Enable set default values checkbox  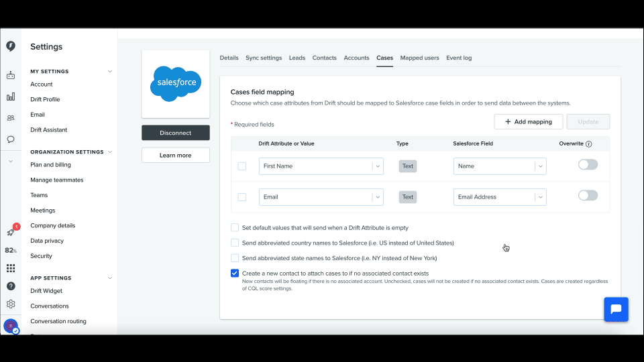pyautogui.click(x=235, y=227)
